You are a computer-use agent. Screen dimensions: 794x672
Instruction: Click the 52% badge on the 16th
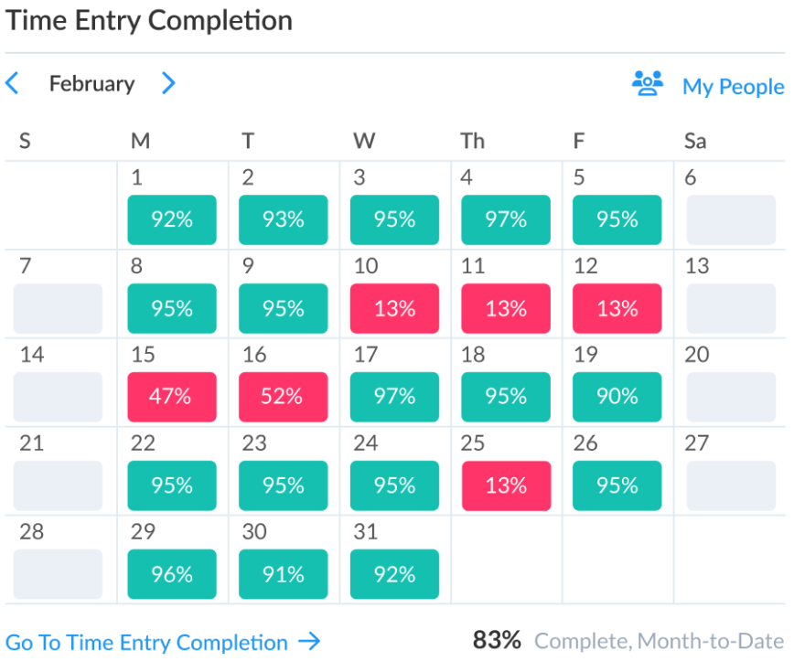[283, 397]
